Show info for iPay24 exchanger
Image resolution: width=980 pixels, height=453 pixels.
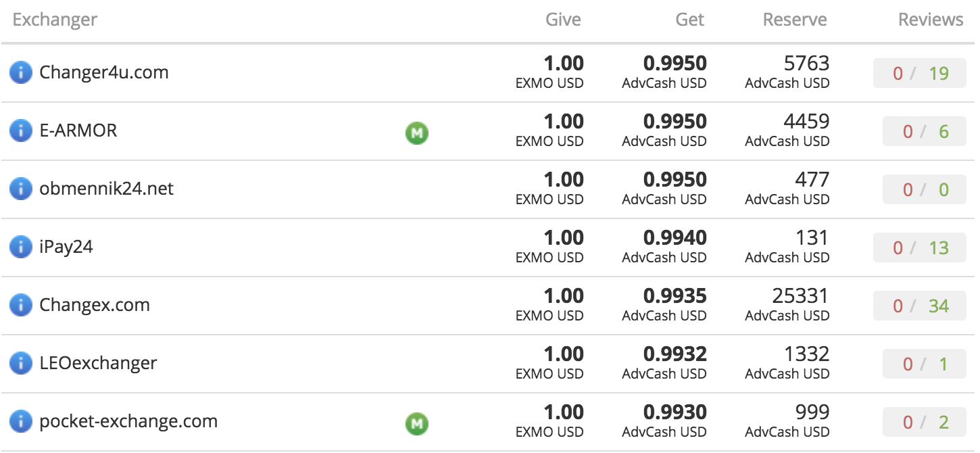[x=21, y=247]
